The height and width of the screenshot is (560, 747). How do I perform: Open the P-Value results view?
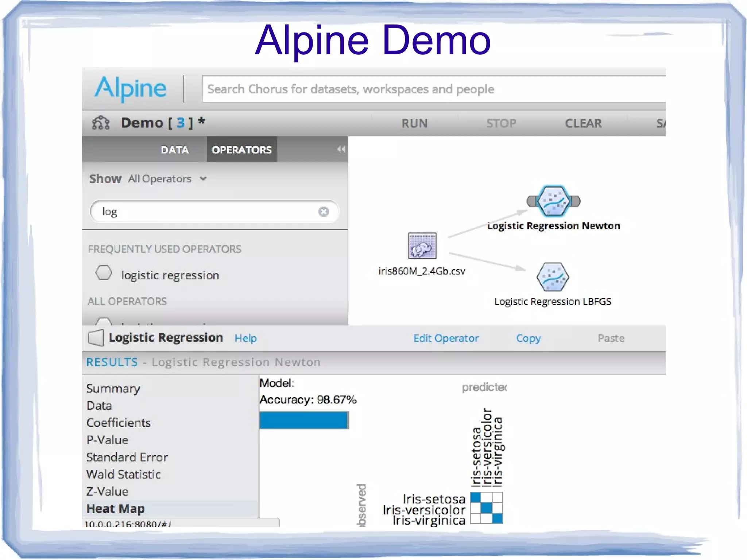[107, 440]
